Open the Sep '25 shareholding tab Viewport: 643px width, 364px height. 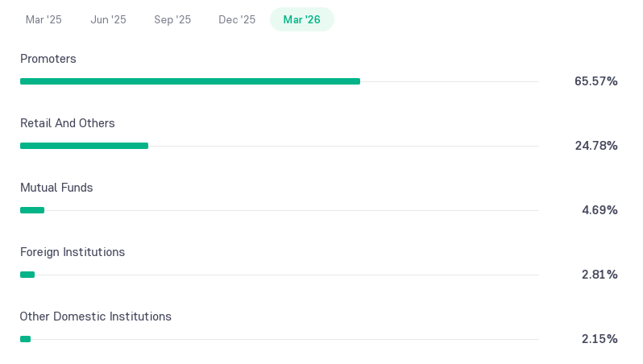pyautogui.click(x=172, y=19)
